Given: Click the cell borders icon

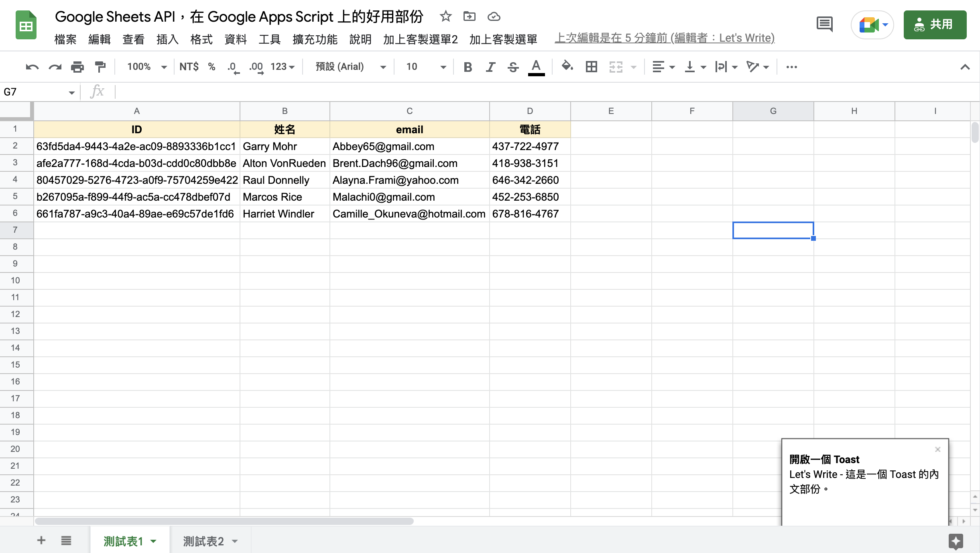Looking at the screenshot, I should 591,66.
